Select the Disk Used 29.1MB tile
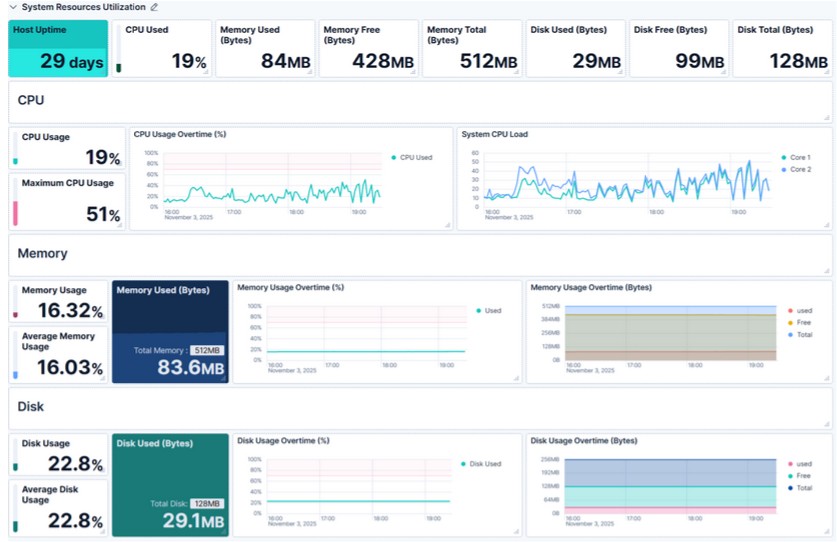Viewport: 837px width, 542px height. point(170,484)
